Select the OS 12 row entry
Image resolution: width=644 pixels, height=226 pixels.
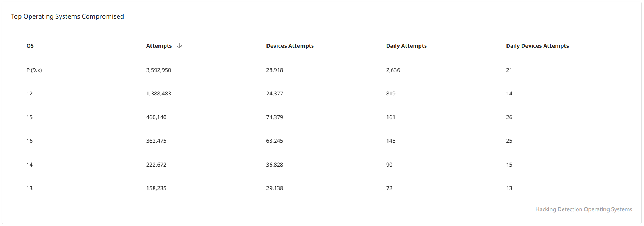tap(30, 94)
